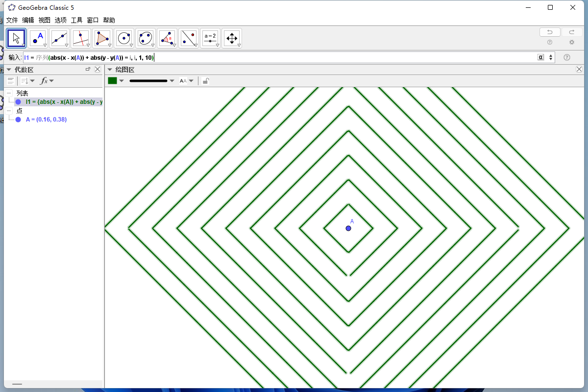Open the green color swatch
Viewport: 588px width, 392px height.
pos(113,81)
